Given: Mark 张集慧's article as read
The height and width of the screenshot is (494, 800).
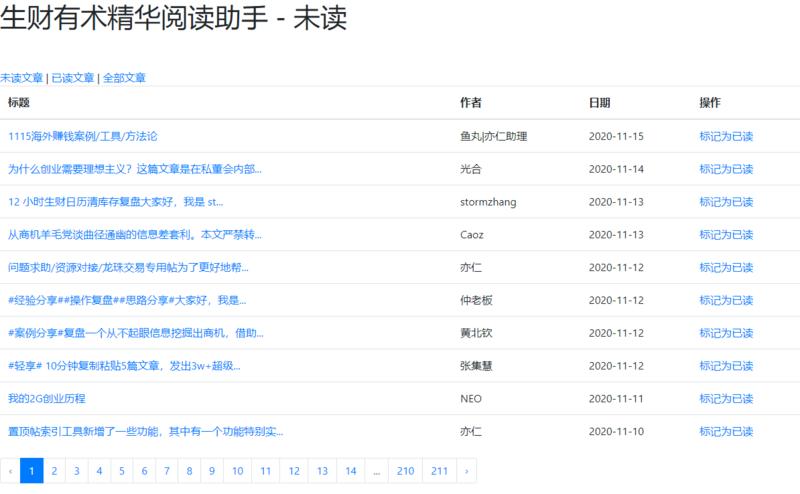Looking at the screenshot, I should pos(726,365).
